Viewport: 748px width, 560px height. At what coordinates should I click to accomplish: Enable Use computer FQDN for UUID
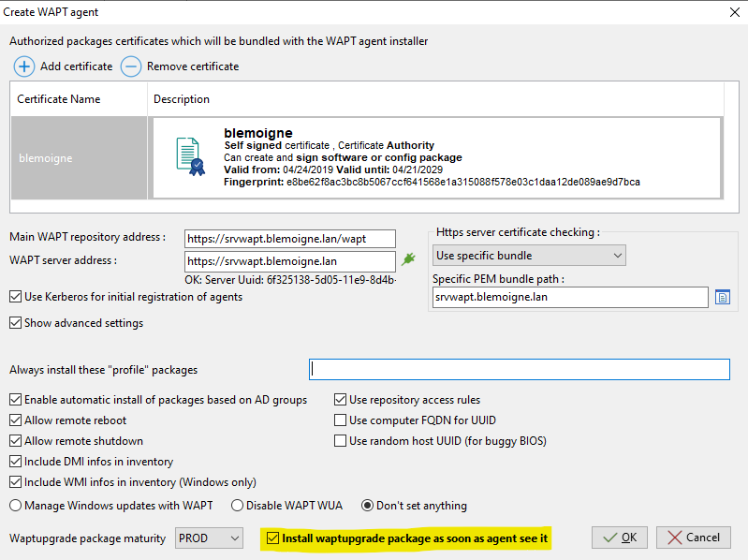pyautogui.click(x=340, y=420)
